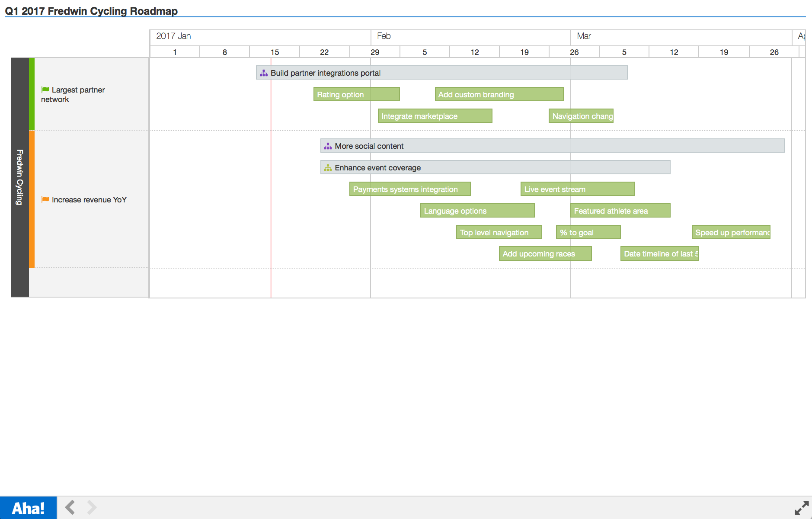Select the % to goal feature bar
Viewport: 812px width, 519px height.
click(x=588, y=232)
